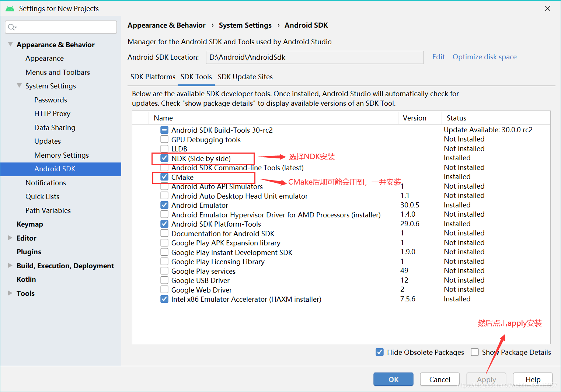Click the 'Update Available: 30.0.0 rc2' status

488,130
